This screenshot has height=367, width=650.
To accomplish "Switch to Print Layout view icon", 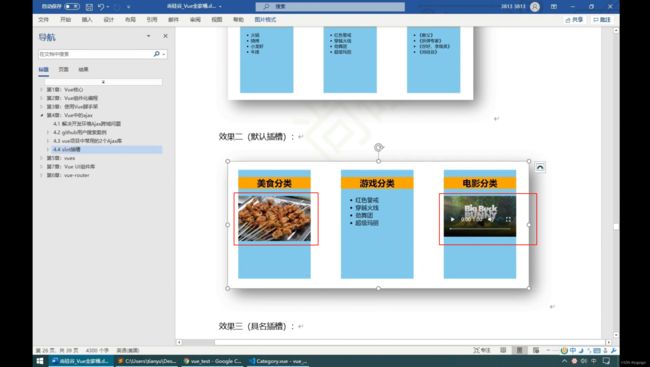I will (519, 350).
